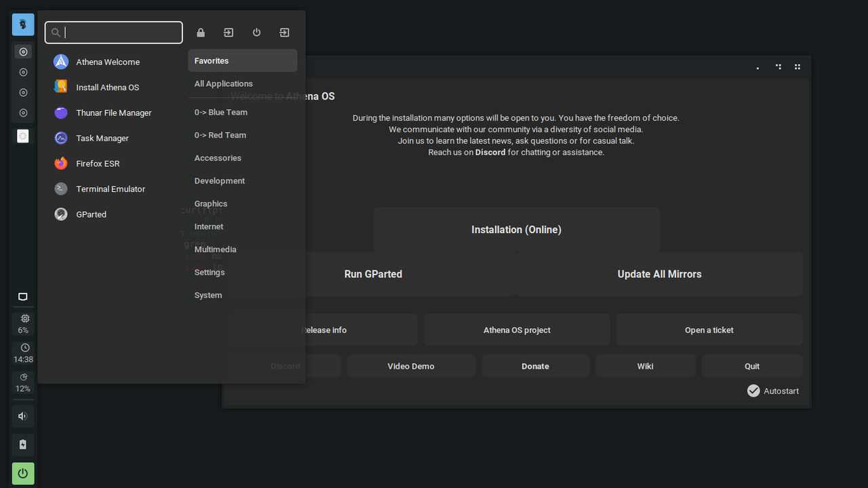The image size is (868, 488).
Task: Switch to the active first workspace
Action: click(23, 52)
